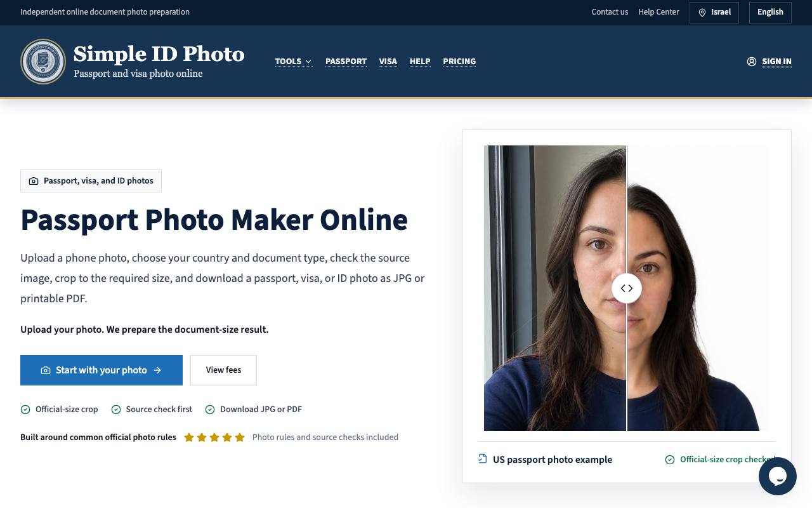Click the original photo side of the example
The width and height of the screenshot is (812, 508).
tap(555, 288)
